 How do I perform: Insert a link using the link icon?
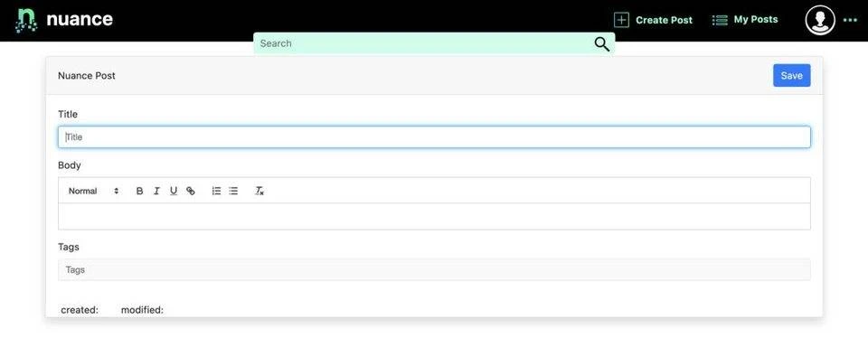(191, 191)
